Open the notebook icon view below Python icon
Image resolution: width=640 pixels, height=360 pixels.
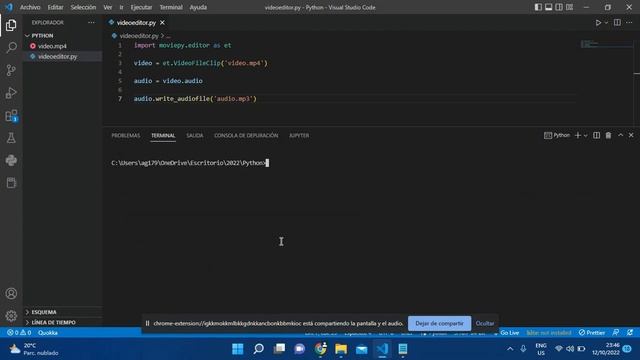pos(11,182)
